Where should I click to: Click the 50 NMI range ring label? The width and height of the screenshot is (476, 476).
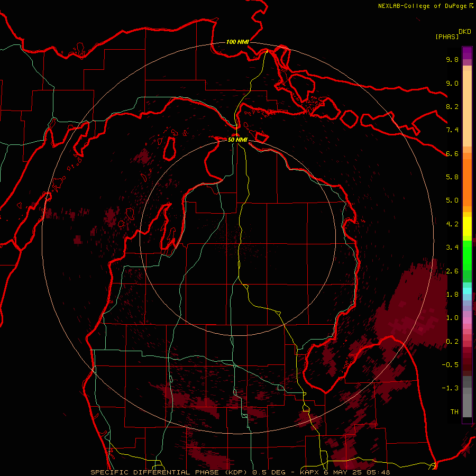click(x=237, y=140)
